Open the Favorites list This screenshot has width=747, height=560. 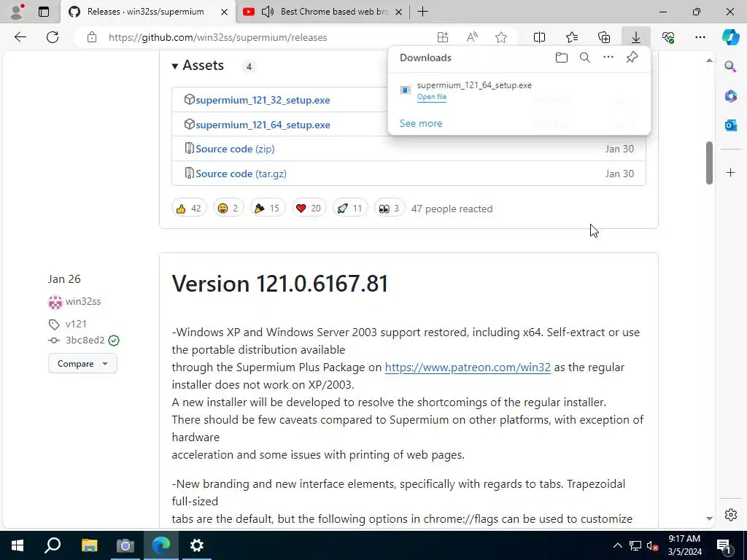(572, 37)
